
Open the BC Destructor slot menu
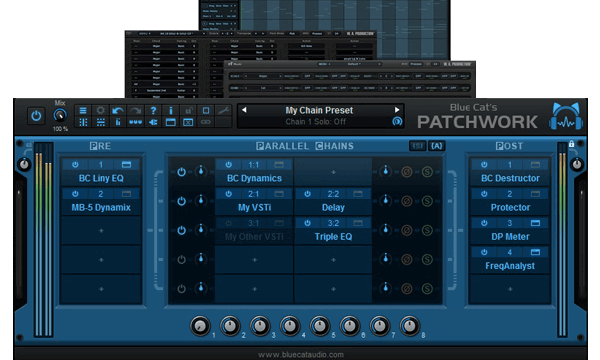point(510,178)
